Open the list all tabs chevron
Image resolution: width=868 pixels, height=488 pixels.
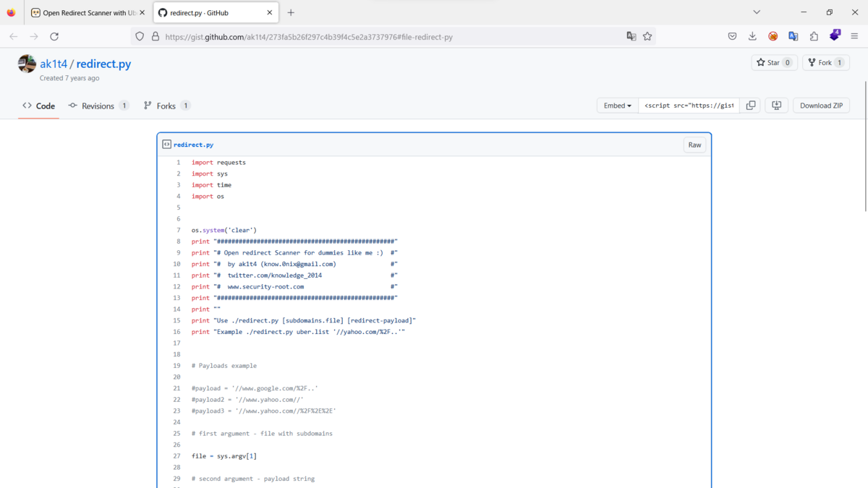click(x=757, y=12)
